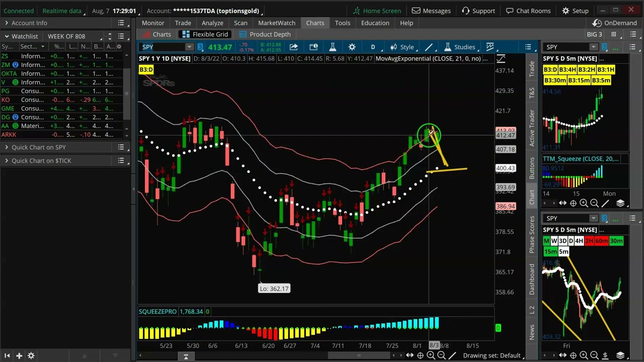Select the Flexible Grid sub-tab
The width and height of the screenshot is (644, 362).
pyautogui.click(x=205, y=34)
